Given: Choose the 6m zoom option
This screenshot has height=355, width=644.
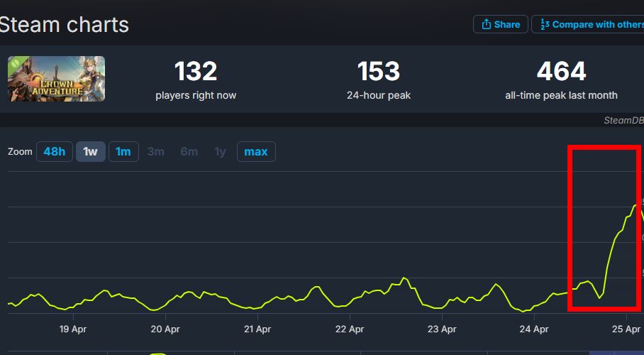Looking at the screenshot, I should (189, 151).
